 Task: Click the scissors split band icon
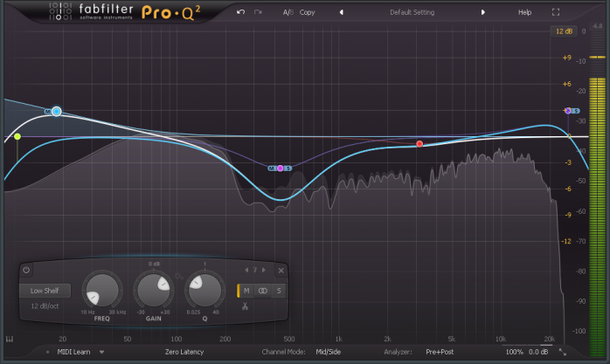pyautogui.click(x=246, y=306)
